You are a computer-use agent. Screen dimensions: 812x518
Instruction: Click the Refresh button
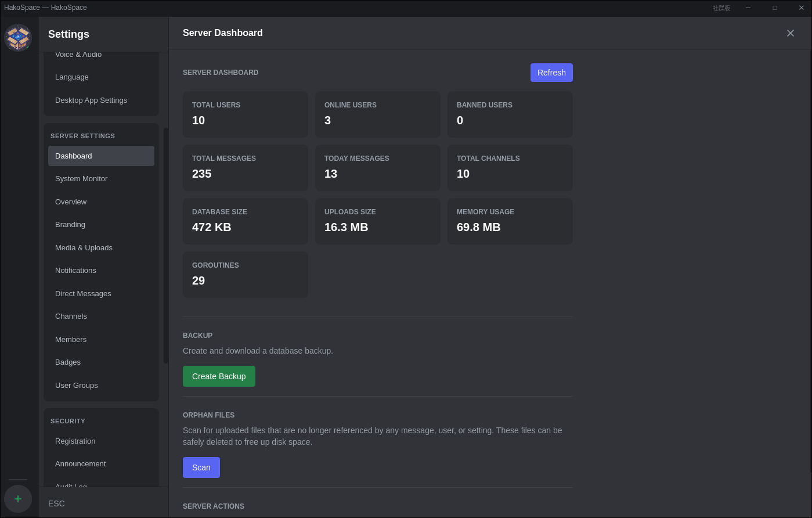click(551, 72)
